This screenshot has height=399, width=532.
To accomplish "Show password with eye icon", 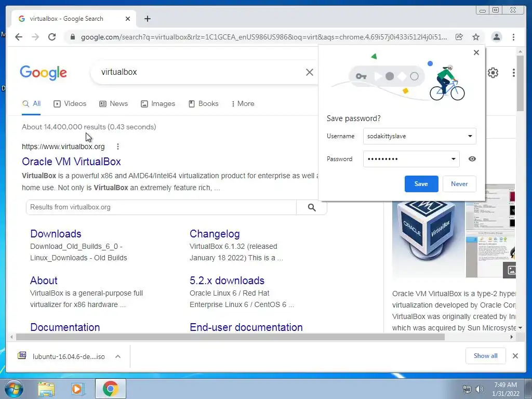I will coord(472,159).
